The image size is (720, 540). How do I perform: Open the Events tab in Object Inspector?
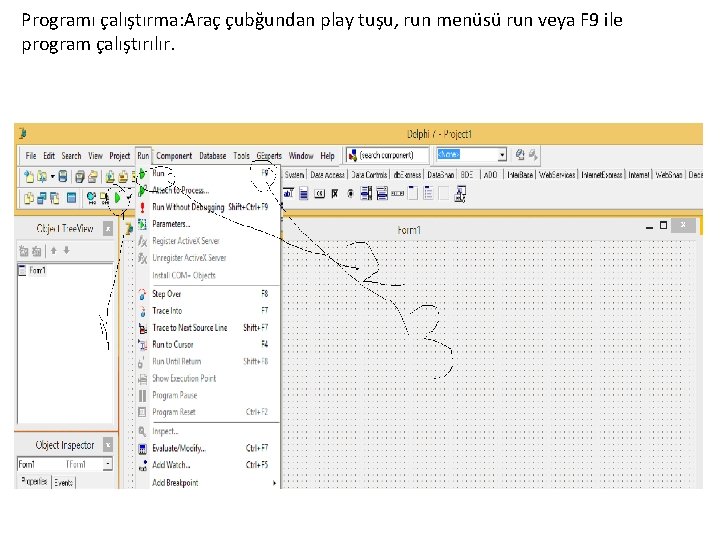(x=63, y=483)
